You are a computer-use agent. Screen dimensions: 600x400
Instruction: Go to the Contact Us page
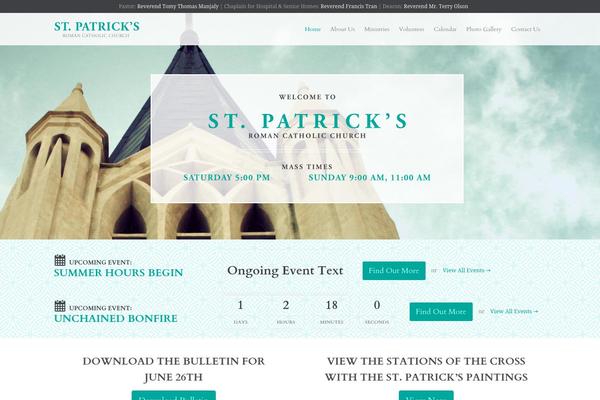click(526, 29)
